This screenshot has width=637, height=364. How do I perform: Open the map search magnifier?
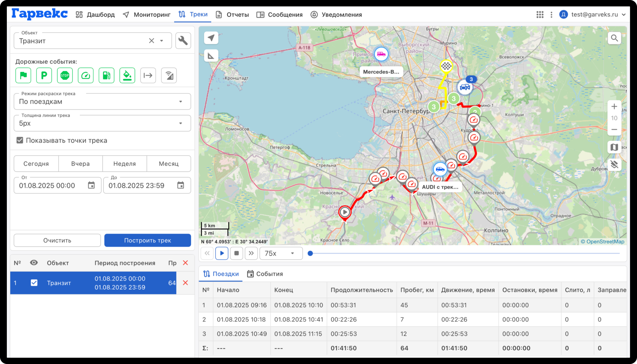614,38
